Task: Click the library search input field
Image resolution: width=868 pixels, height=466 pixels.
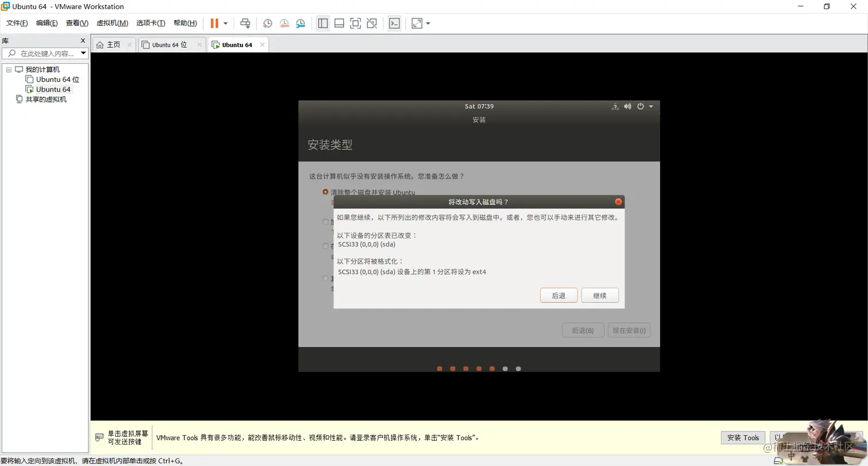Action: (x=45, y=53)
